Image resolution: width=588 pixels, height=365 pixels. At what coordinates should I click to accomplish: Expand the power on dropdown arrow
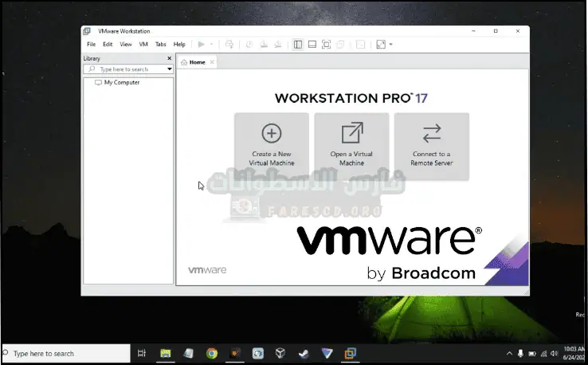click(x=211, y=45)
